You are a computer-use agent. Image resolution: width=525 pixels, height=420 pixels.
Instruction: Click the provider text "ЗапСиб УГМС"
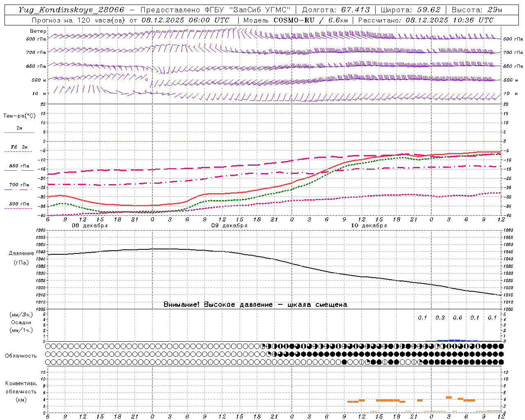[x=261, y=10]
